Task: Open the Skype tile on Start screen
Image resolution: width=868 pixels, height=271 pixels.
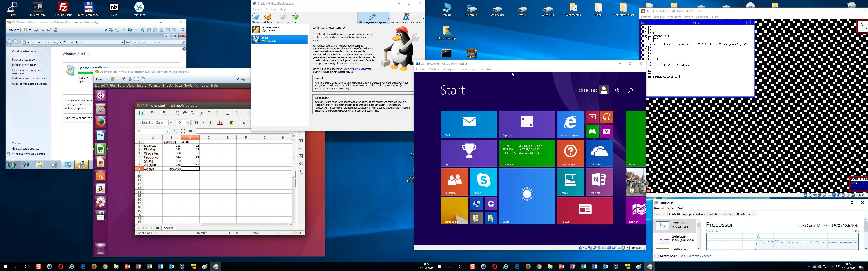Action: (x=483, y=182)
